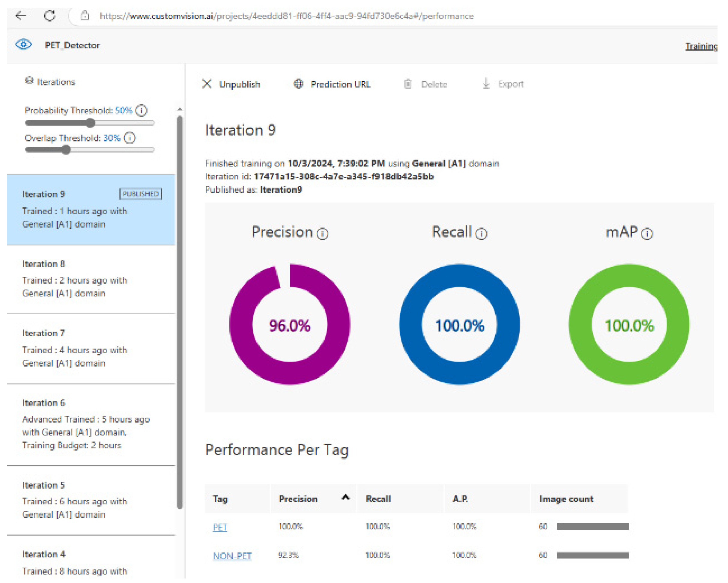Viewport: 728px width, 583px height.
Task: Click the Recall info icon
Action: point(481,234)
